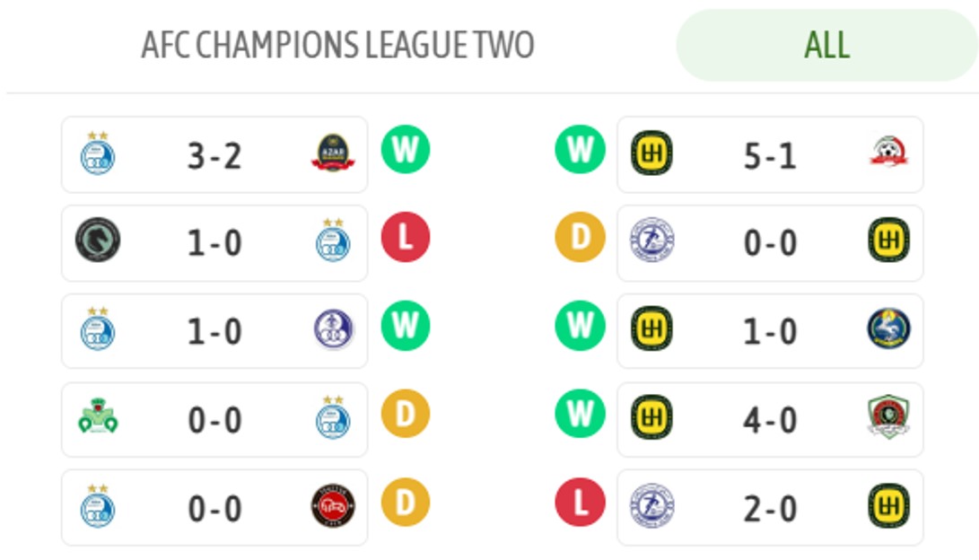979x560 pixels.
Task: Click the blue round crest in right 1-0 match
Action: [888, 329]
